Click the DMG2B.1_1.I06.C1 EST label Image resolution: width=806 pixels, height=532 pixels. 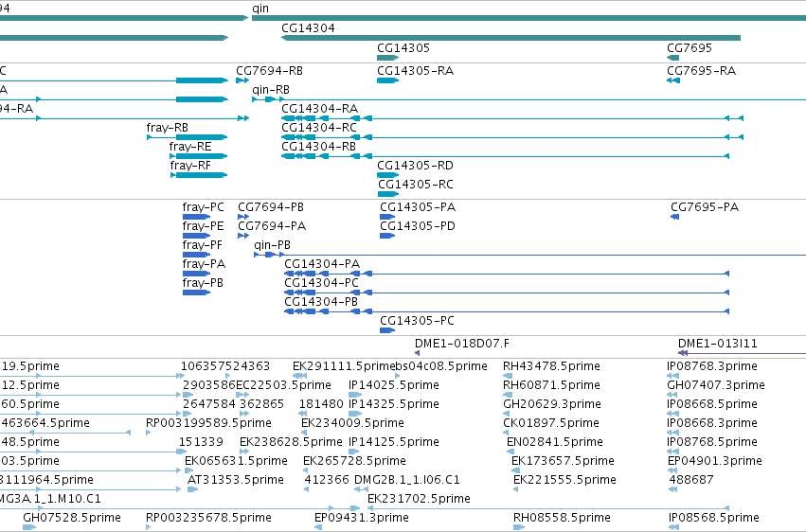coord(407,481)
